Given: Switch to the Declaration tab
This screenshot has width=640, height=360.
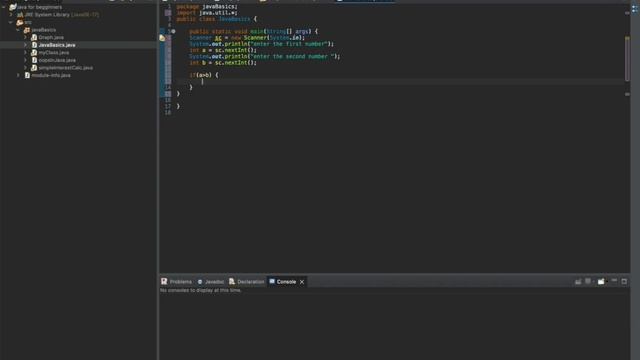Looking at the screenshot, I should click(251, 282).
